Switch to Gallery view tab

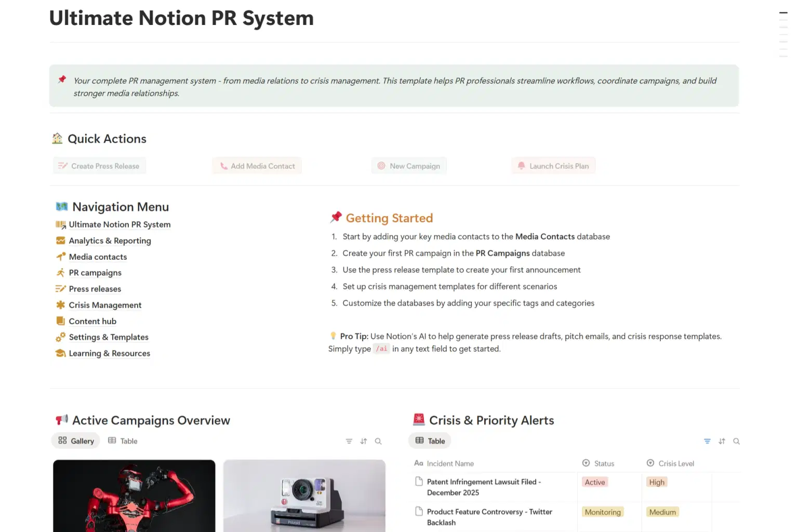click(76, 441)
